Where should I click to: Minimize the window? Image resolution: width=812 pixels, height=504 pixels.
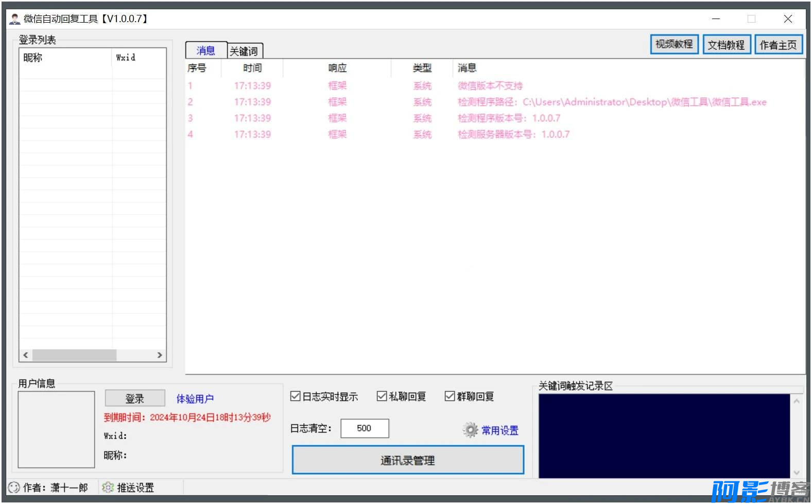click(716, 19)
